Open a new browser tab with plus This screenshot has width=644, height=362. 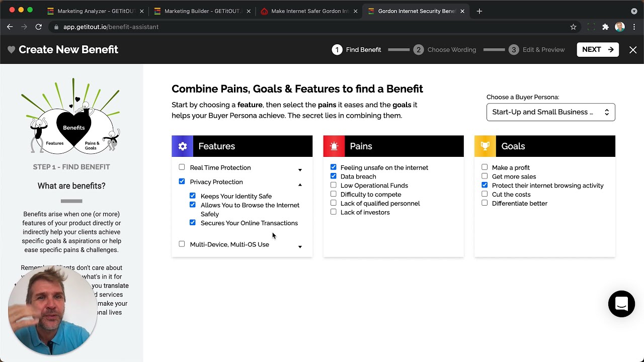coord(479,11)
